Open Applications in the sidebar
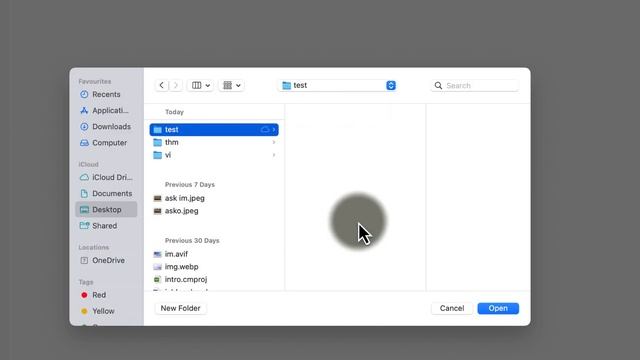Image resolution: width=640 pixels, height=360 pixels. point(106,111)
